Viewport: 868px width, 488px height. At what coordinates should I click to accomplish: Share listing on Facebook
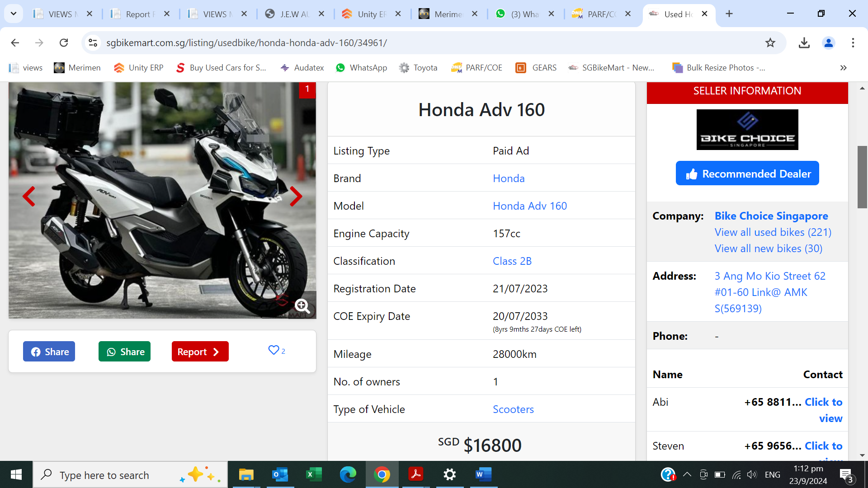pyautogui.click(x=49, y=352)
